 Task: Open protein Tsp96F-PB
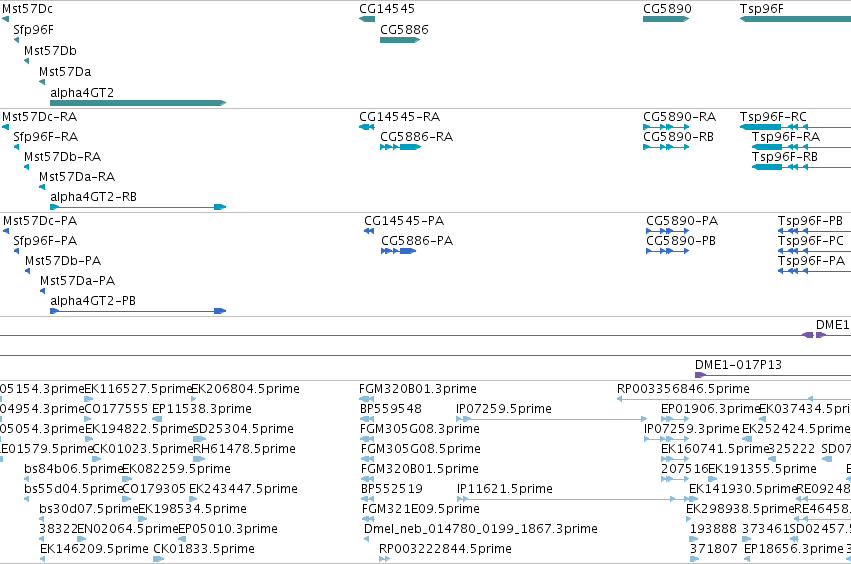click(810, 221)
